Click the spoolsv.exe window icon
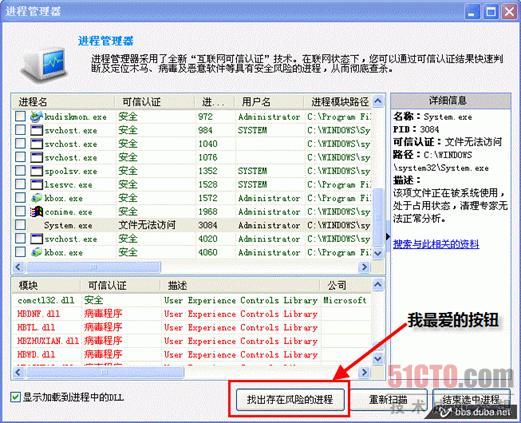Image resolution: width=521 pixels, height=423 pixels. point(36,171)
